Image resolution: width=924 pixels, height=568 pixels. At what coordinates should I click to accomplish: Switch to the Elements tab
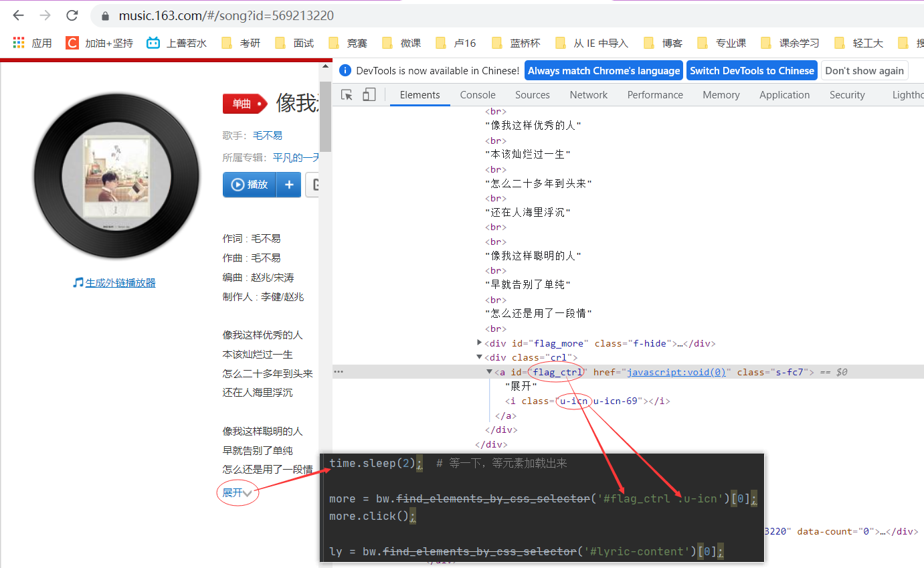420,95
